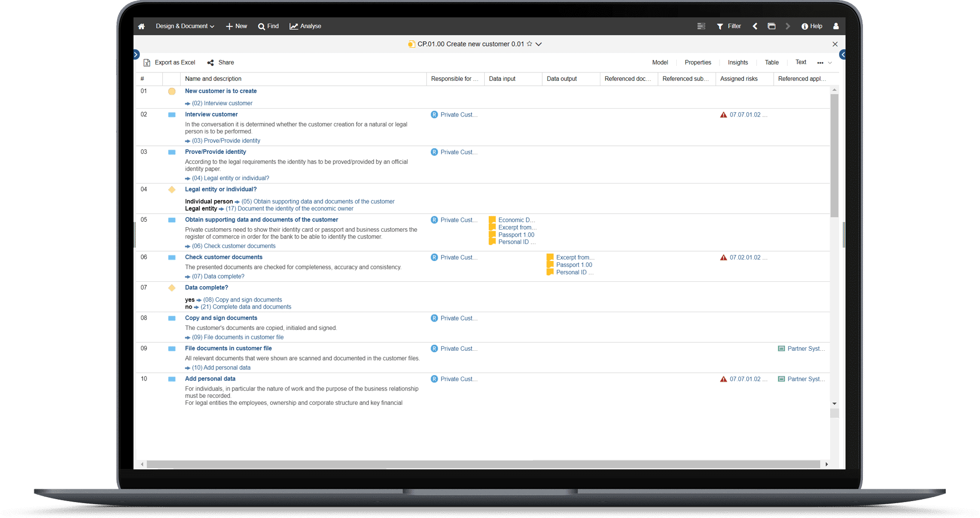
Task: Open the Filter funnel icon
Action: coord(720,26)
